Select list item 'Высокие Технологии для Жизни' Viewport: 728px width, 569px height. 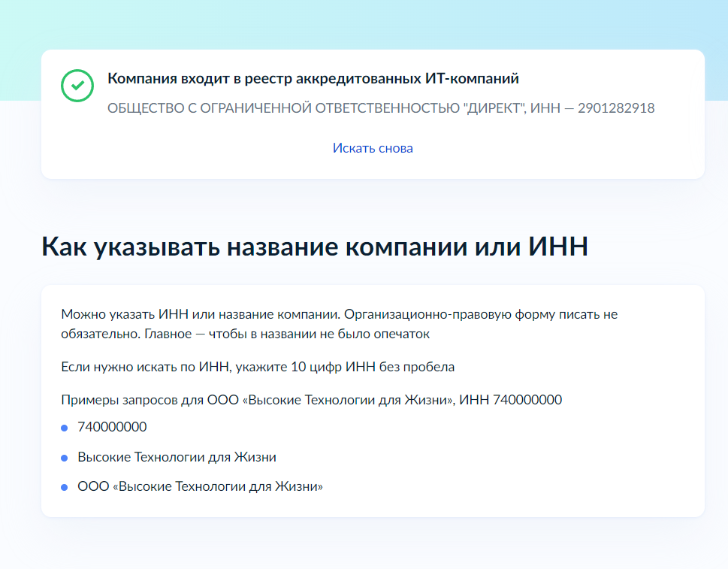pyautogui.click(x=177, y=457)
